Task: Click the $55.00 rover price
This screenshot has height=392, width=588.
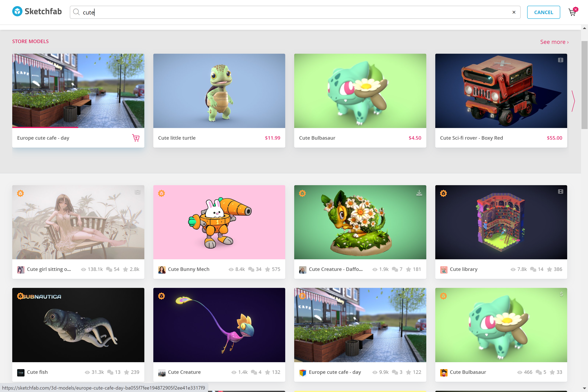Action: pyautogui.click(x=554, y=138)
